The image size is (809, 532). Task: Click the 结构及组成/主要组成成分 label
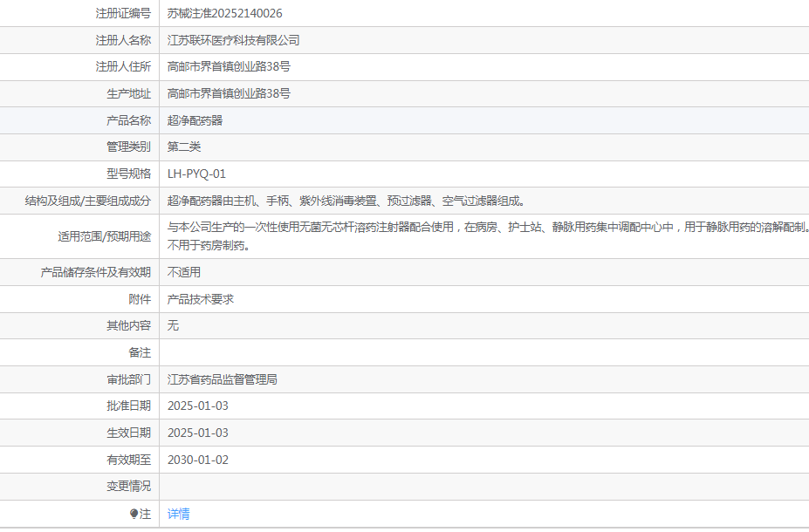point(88,201)
